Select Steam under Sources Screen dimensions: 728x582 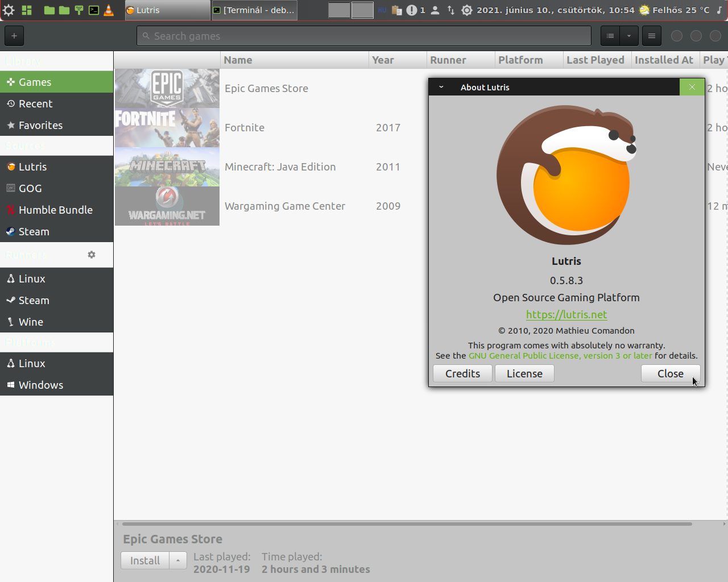pyautogui.click(x=57, y=231)
